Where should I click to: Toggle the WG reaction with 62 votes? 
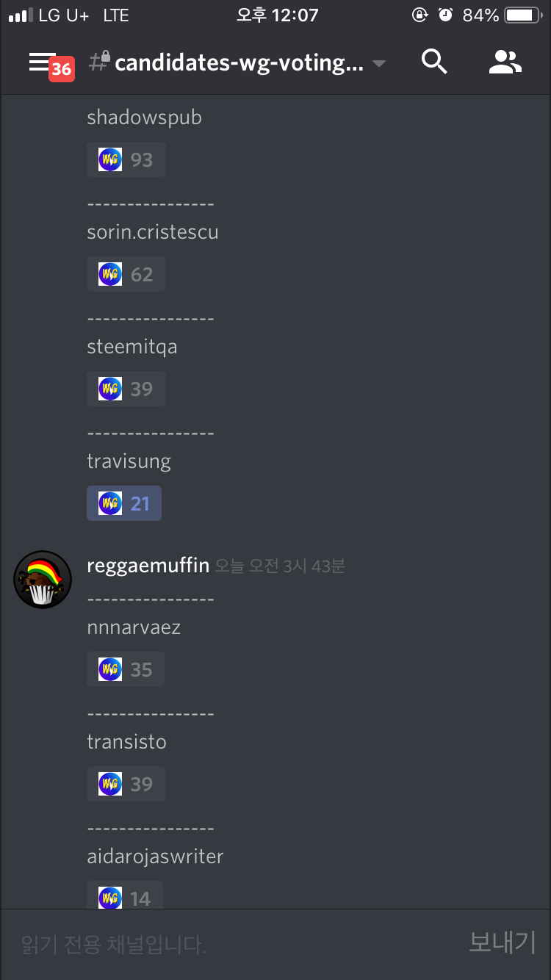[x=126, y=274]
